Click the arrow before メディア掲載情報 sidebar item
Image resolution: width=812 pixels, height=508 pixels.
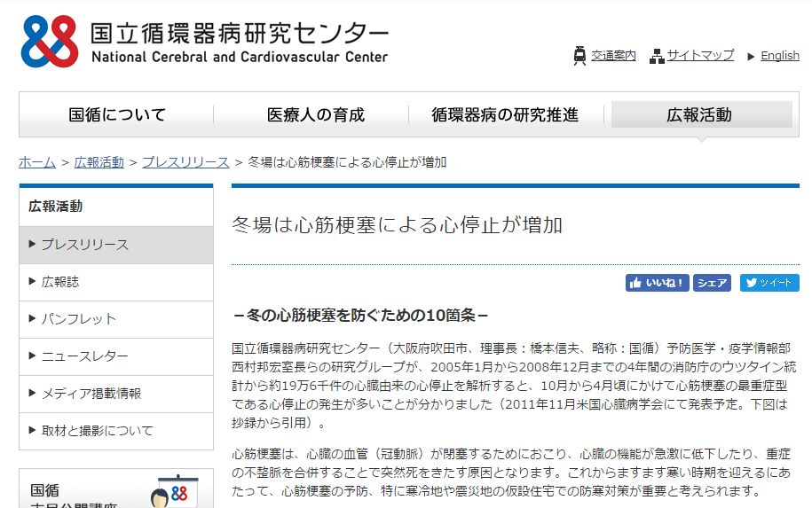tap(32, 393)
